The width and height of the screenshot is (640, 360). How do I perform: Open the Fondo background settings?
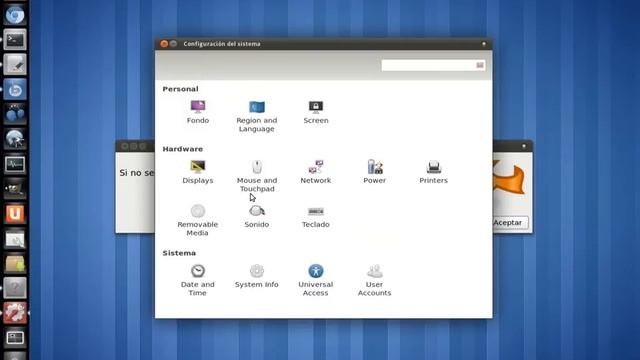(x=198, y=112)
